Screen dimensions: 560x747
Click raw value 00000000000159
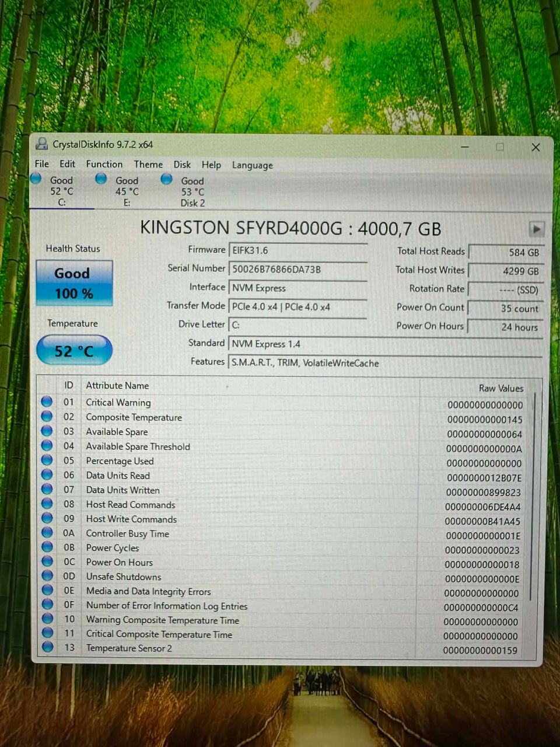480,650
